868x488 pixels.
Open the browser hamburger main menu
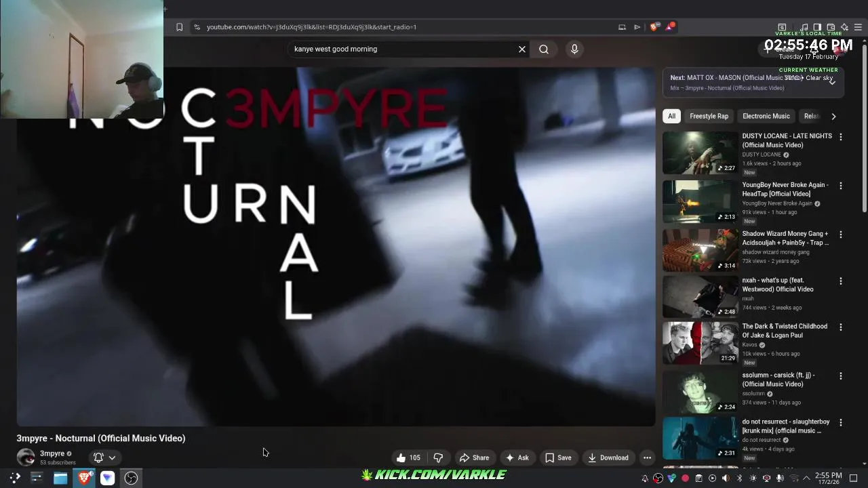click(x=858, y=27)
